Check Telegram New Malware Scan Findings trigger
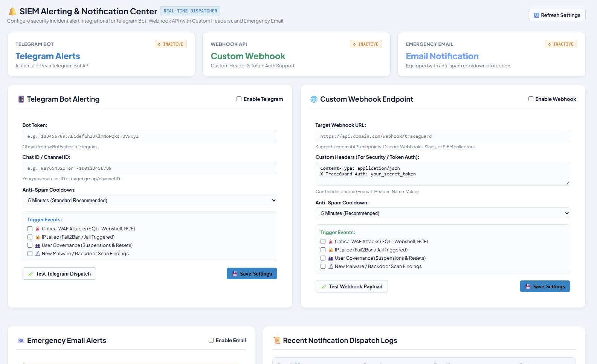This screenshot has width=597, height=364. pyautogui.click(x=30, y=254)
